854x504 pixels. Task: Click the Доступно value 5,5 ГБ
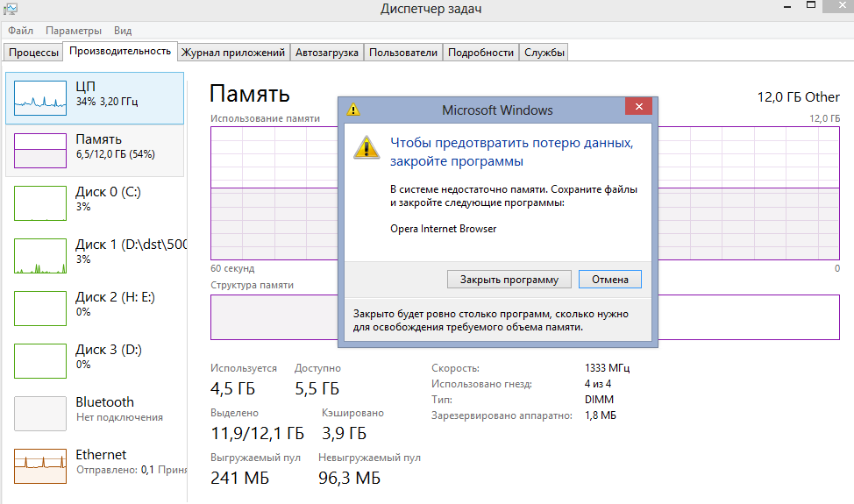point(317,388)
